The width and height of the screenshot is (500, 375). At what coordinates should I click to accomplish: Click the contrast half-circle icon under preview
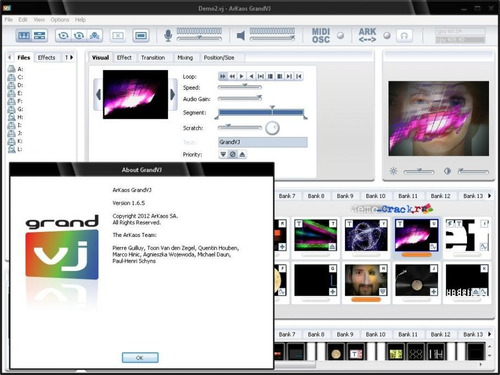(447, 171)
